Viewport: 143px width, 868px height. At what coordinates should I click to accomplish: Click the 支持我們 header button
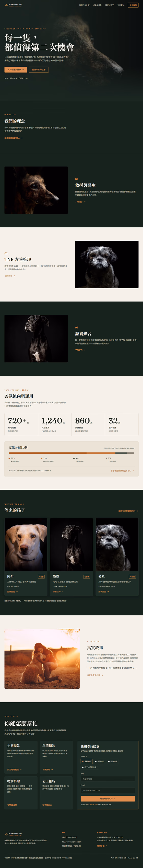pyautogui.click(x=133, y=5)
